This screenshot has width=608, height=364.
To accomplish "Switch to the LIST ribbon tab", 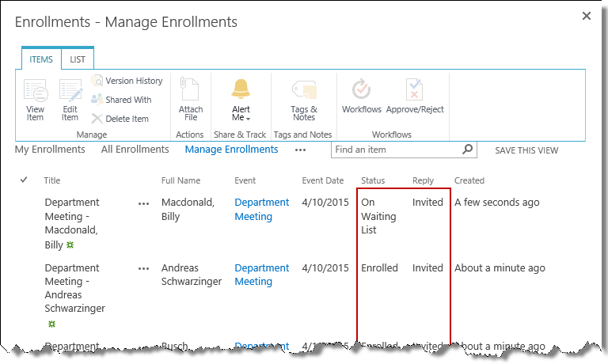I will [x=78, y=59].
